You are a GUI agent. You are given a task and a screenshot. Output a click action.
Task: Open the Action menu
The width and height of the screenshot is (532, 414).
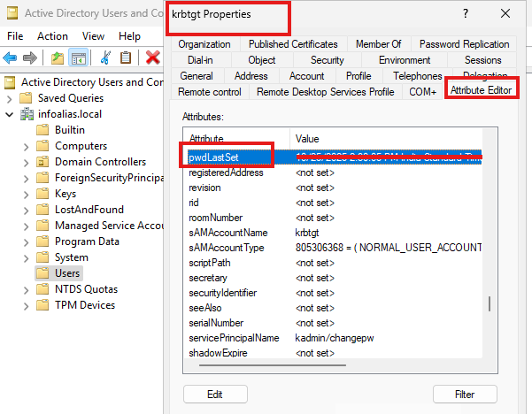tap(52, 36)
